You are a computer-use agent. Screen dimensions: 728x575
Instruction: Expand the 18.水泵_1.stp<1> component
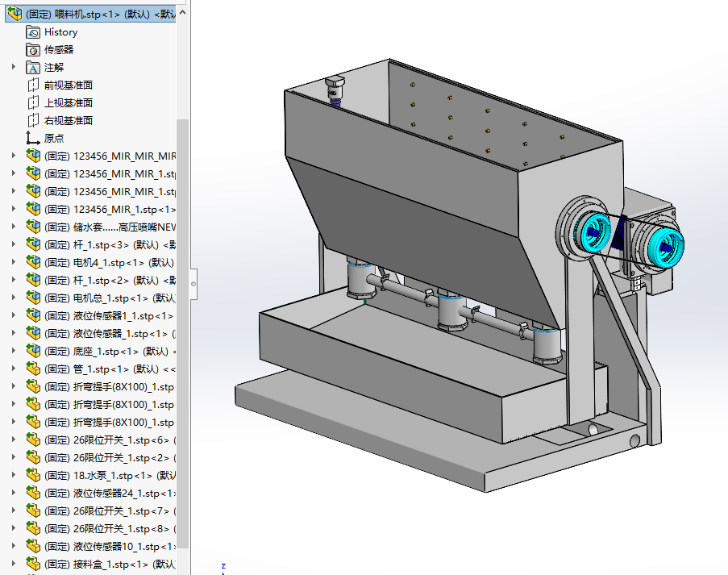pyautogui.click(x=14, y=475)
